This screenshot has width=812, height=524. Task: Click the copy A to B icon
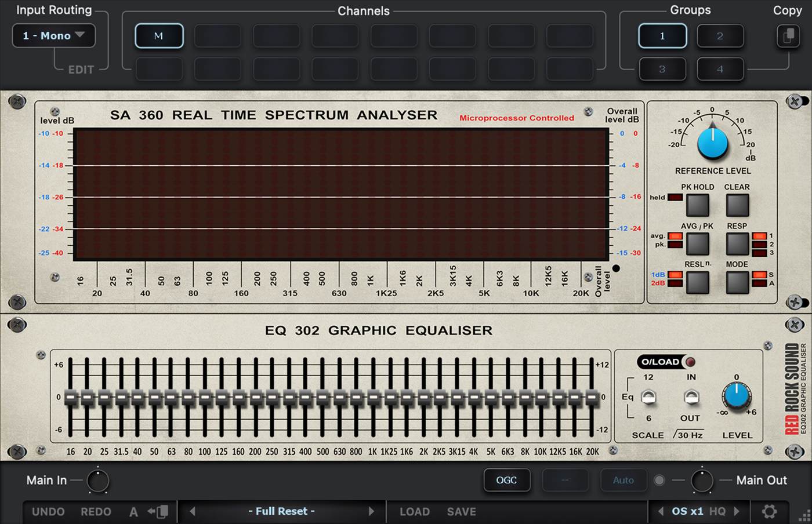click(x=158, y=511)
